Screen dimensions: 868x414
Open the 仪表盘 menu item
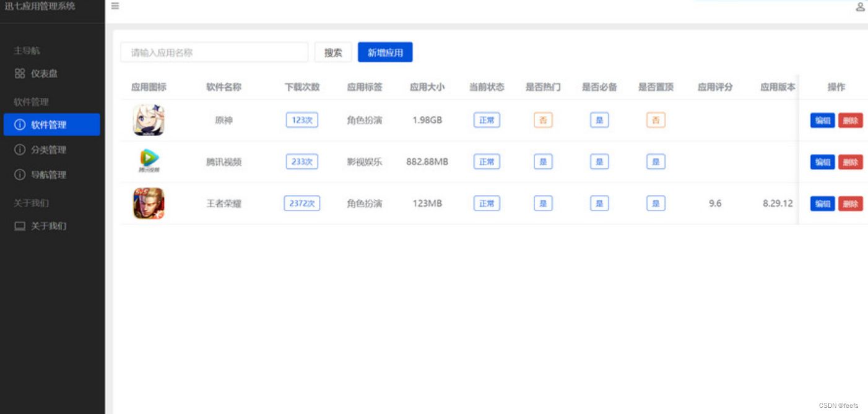point(45,73)
